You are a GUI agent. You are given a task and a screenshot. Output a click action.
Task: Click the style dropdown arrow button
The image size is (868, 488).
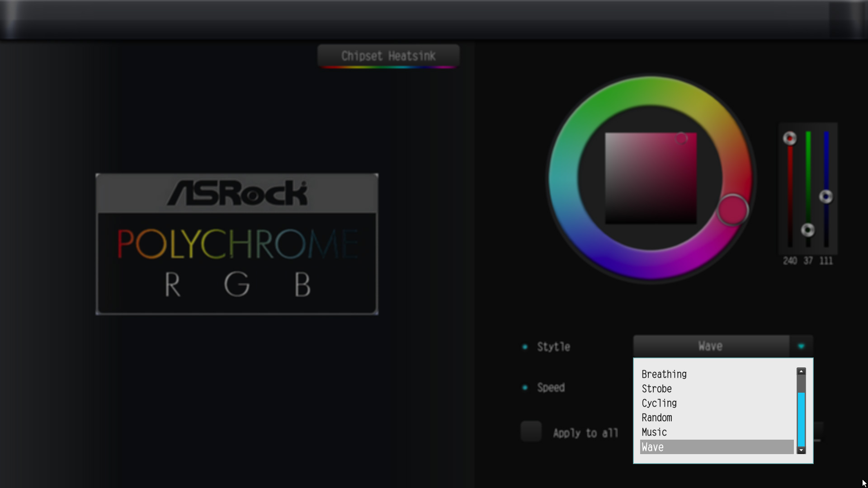(801, 347)
